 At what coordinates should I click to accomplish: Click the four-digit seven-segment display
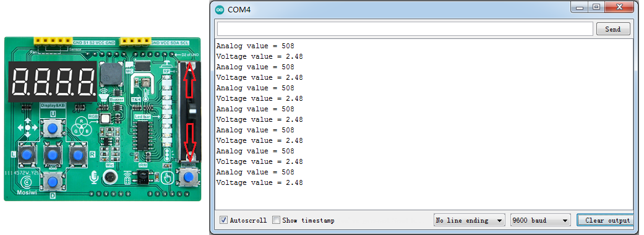[x=52, y=82]
